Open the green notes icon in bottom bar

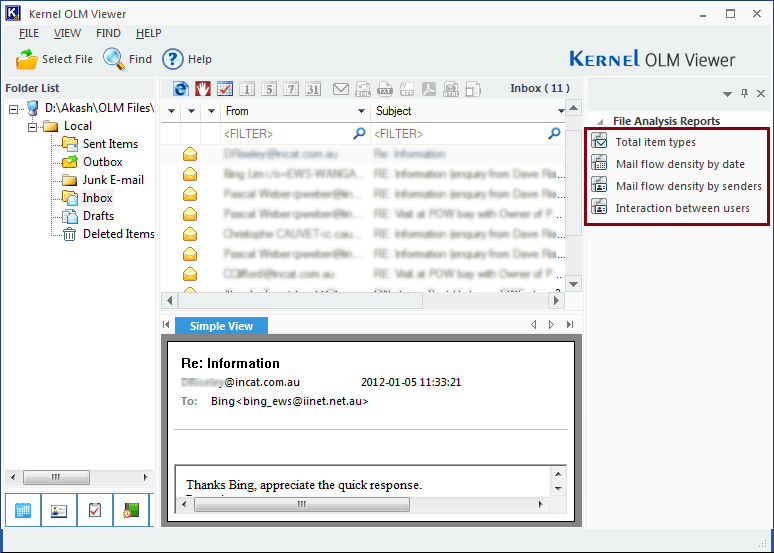pyautogui.click(x=131, y=510)
